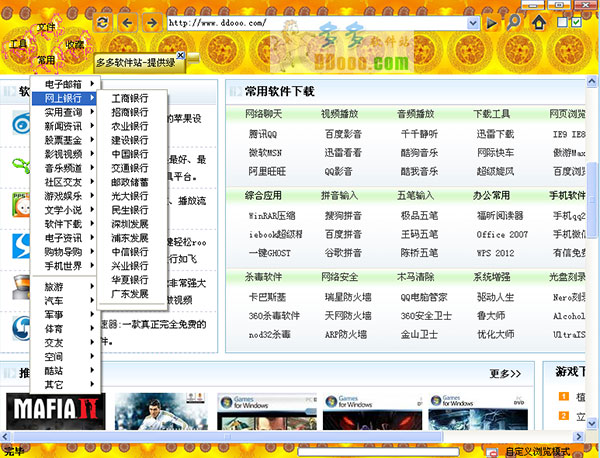Click the blue S-shaped app icon
600x458 pixels.
click(x=21, y=246)
